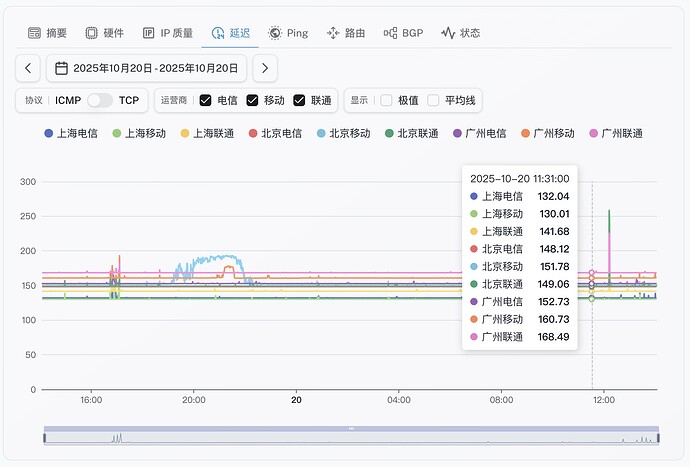The height and width of the screenshot is (467, 690).
Task: Click the 硬件 hardware chip icon
Action: [92, 33]
